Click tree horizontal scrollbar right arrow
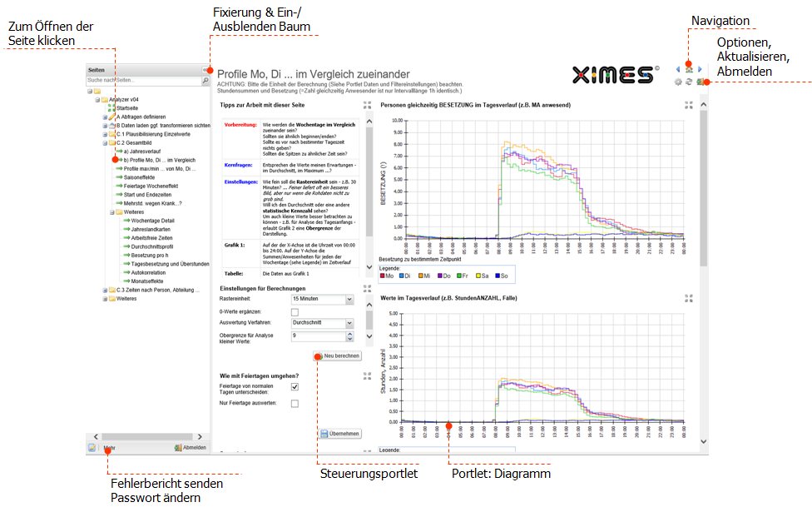The height and width of the screenshot is (522, 812). [200, 437]
